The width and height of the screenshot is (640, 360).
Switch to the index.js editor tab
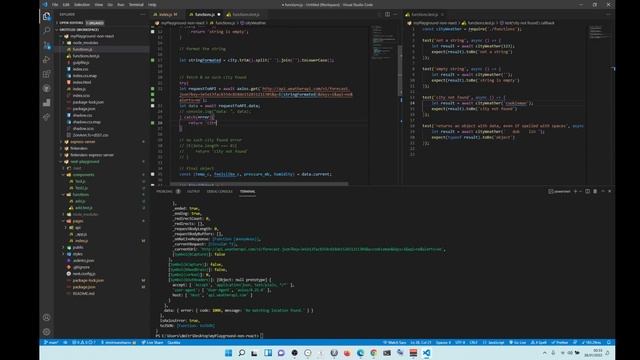click(166, 14)
